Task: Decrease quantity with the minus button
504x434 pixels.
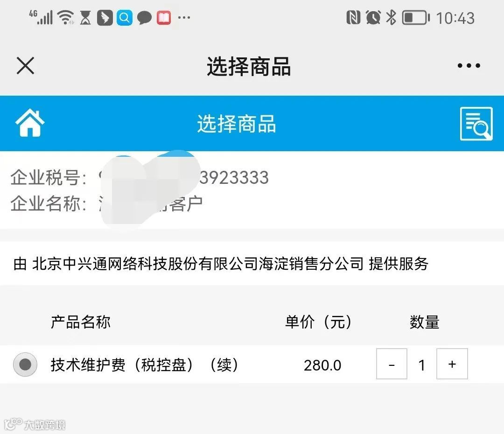Action: (x=392, y=364)
